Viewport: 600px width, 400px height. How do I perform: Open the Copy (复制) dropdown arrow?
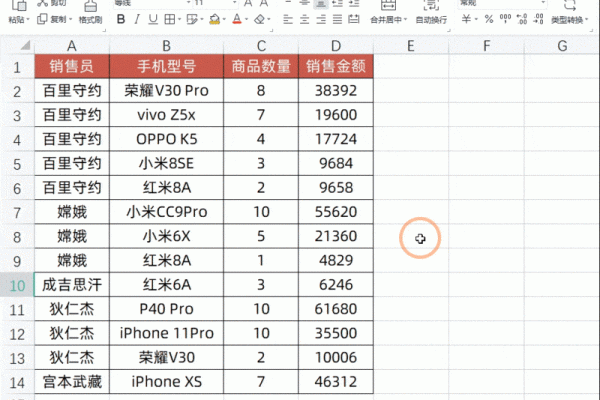point(70,19)
